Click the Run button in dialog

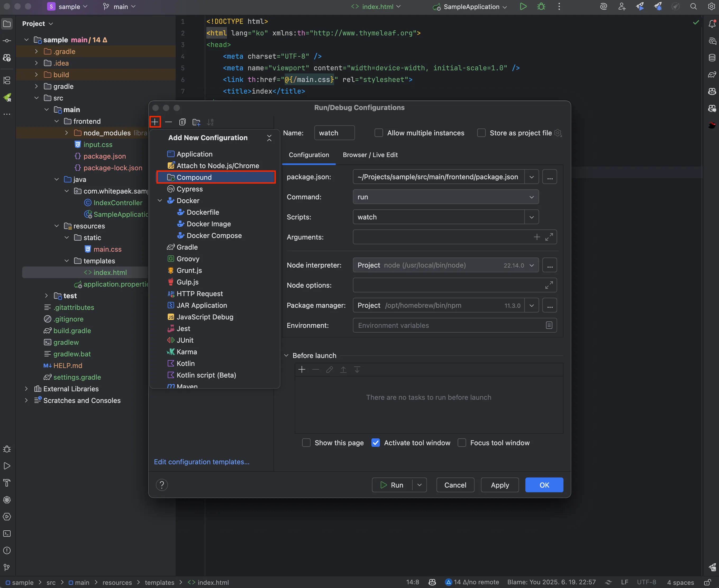(x=392, y=485)
